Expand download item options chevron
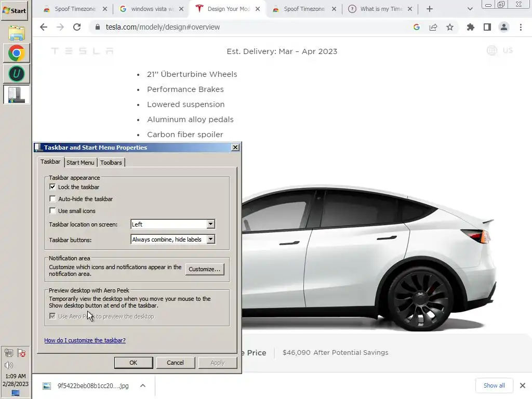The height and width of the screenshot is (399, 532). pos(143,386)
